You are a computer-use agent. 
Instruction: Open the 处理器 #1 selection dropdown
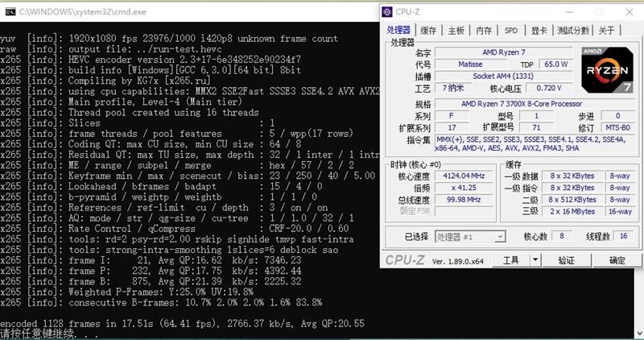pos(470,237)
